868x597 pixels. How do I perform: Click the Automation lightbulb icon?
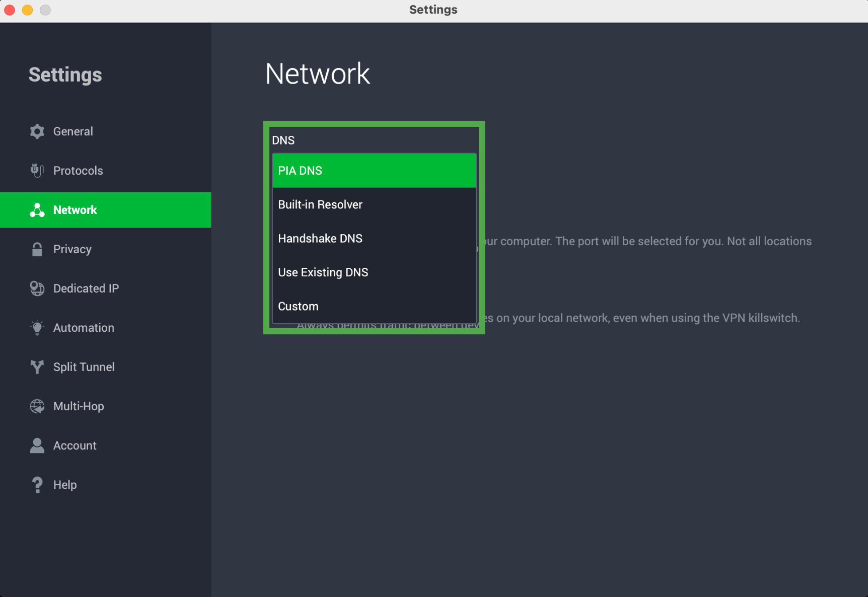tap(37, 328)
